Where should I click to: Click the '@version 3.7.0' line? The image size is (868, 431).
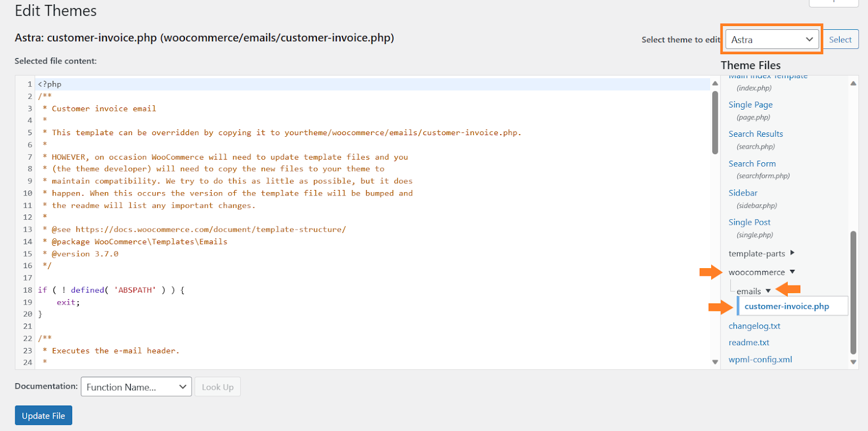pos(80,253)
